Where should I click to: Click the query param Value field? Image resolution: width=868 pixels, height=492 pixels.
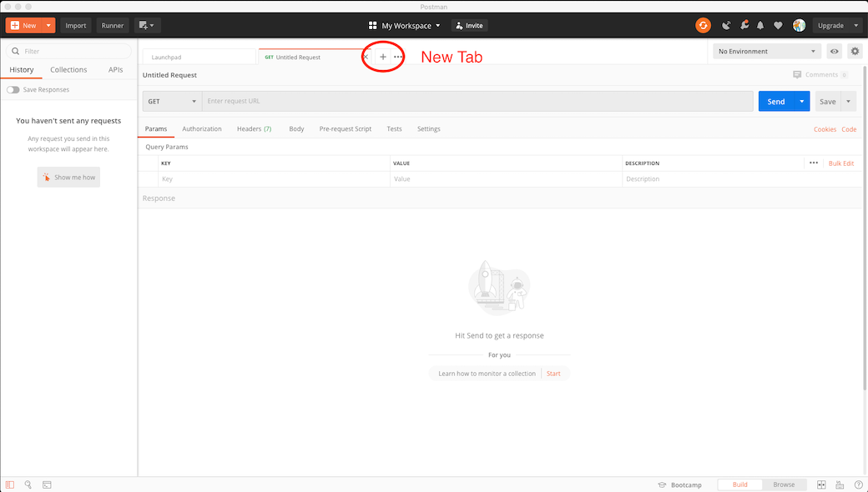pyautogui.click(x=507, y=179)
